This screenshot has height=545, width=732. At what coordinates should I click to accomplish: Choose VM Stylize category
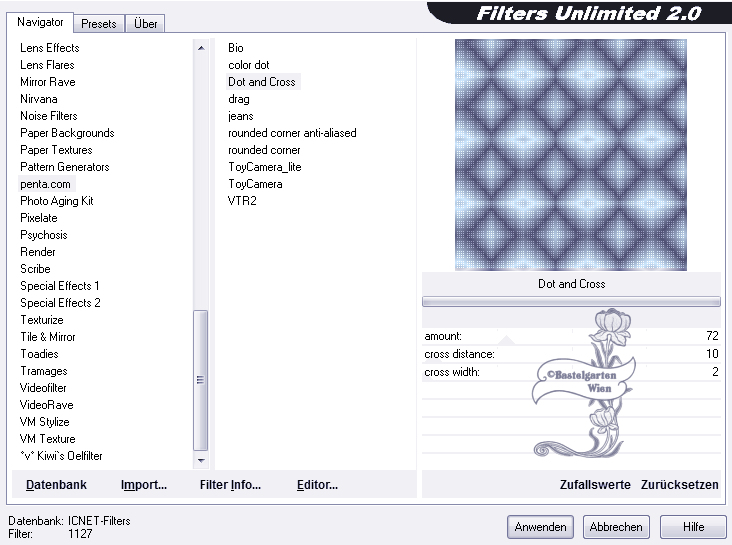[x=44, y=422]
